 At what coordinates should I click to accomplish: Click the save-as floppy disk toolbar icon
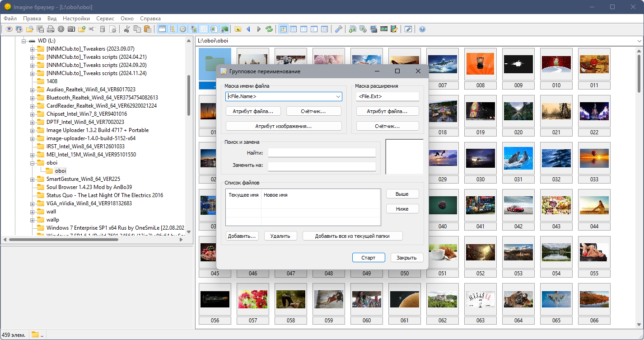click(40, 29)
